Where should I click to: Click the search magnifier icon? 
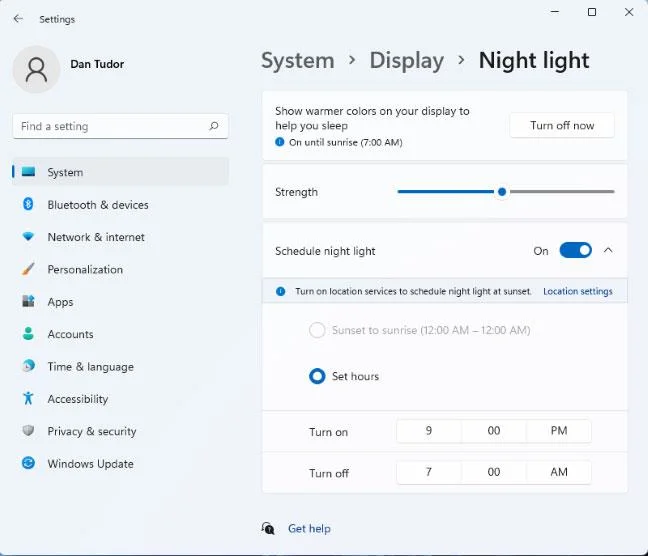point(214,126)
